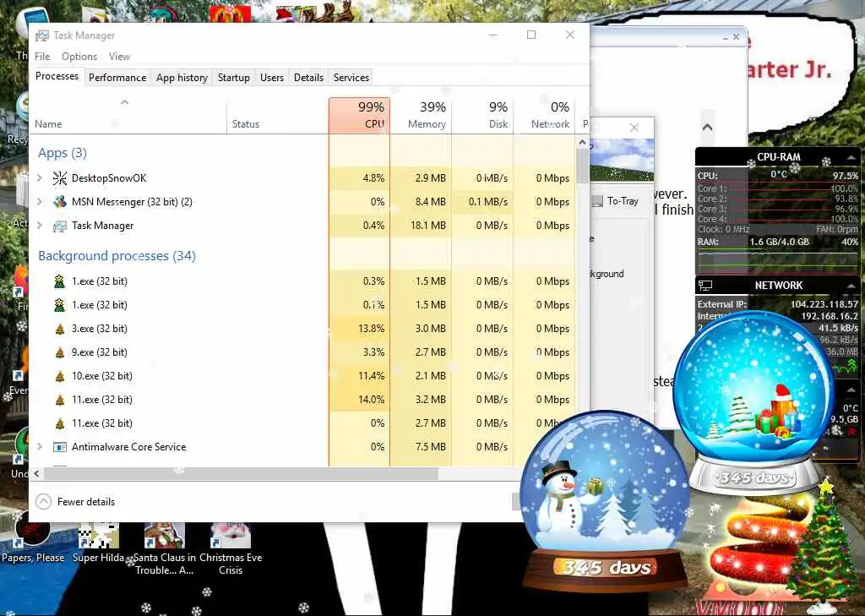The width and height of the screenshot is (865, 616).
Task: Click the RAM 1.6 GB/4.0 GB reading
Action: (x=779, y=242)
